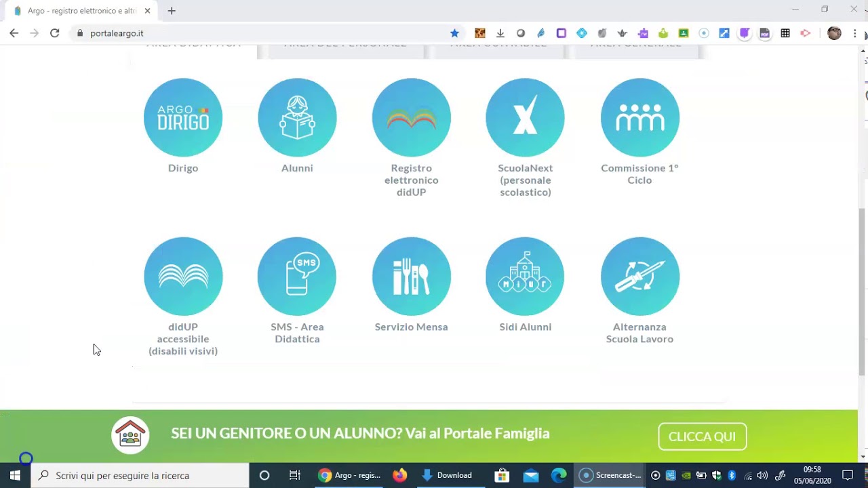868x488 pixels.
Task: Click the download arrow extension icon
Action: (500, 33)
